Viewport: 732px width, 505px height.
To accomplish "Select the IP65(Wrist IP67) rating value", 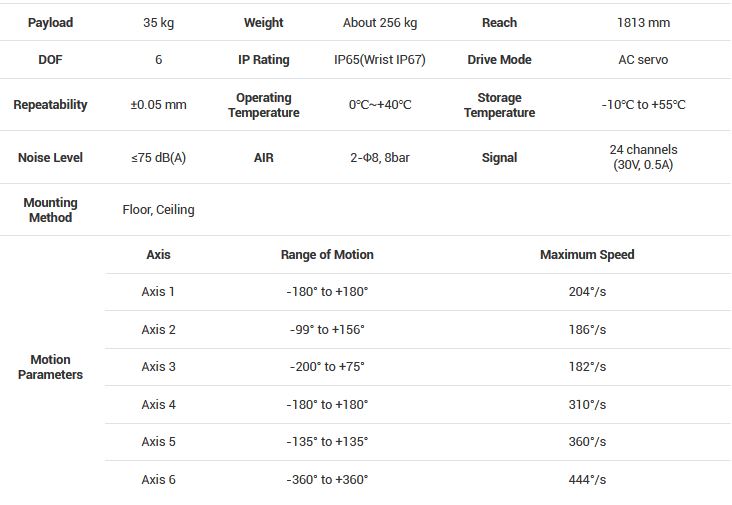I will point(379,60).
